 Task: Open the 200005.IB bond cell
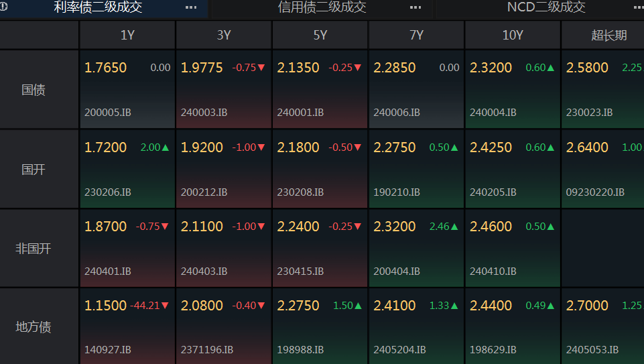click(128, 89)
